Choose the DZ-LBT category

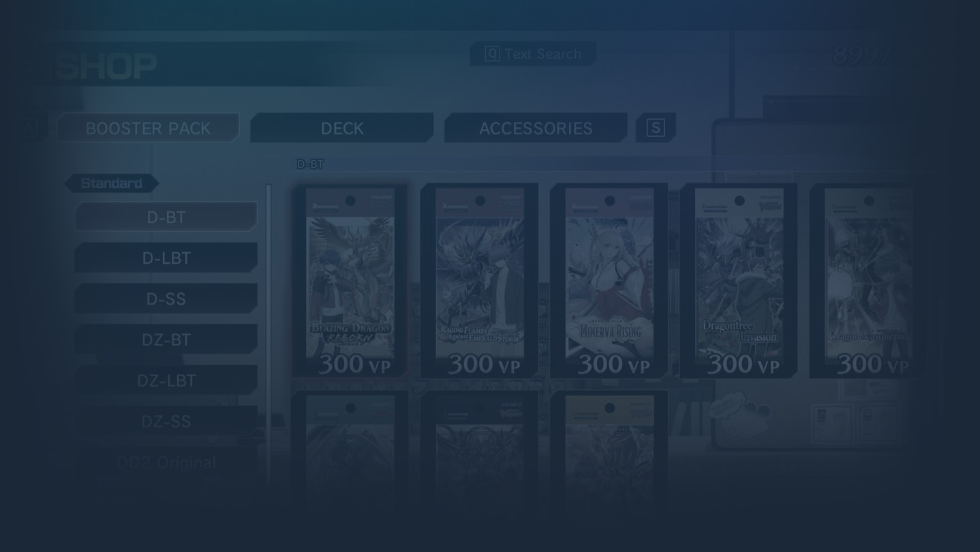coord(166,380)
